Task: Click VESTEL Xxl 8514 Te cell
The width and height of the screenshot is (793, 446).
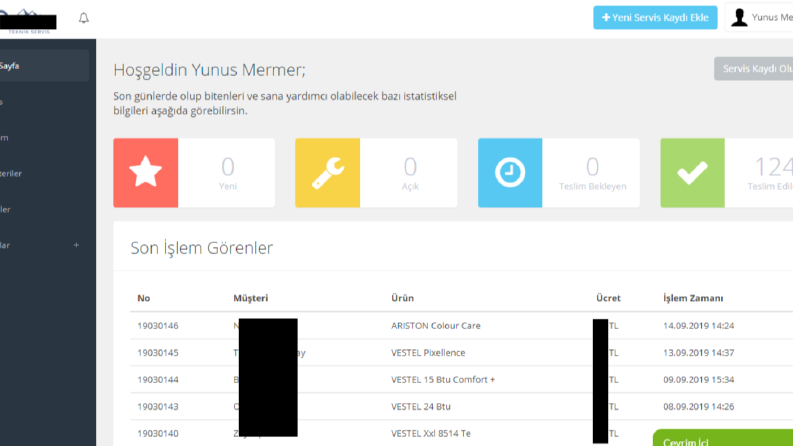Action: coord(430,433)
